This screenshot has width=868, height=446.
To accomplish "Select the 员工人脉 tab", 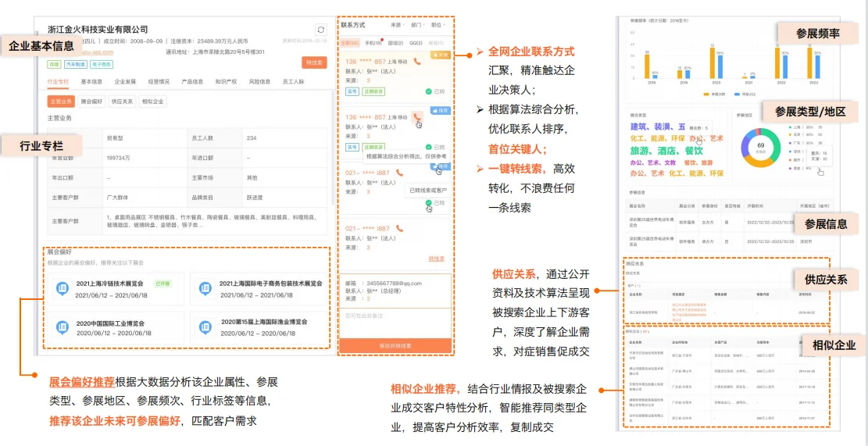I will click(x=294, y=81).
